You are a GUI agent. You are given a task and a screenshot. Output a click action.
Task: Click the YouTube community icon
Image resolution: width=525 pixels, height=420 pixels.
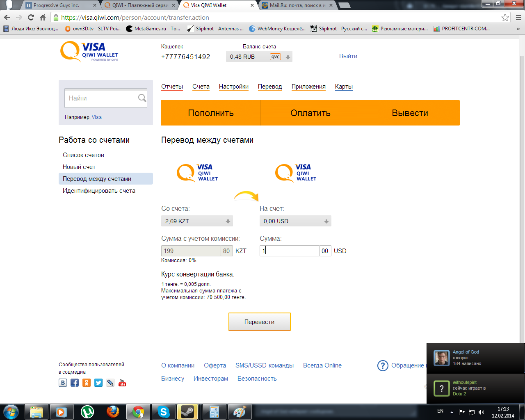click(x=122, y=383)
